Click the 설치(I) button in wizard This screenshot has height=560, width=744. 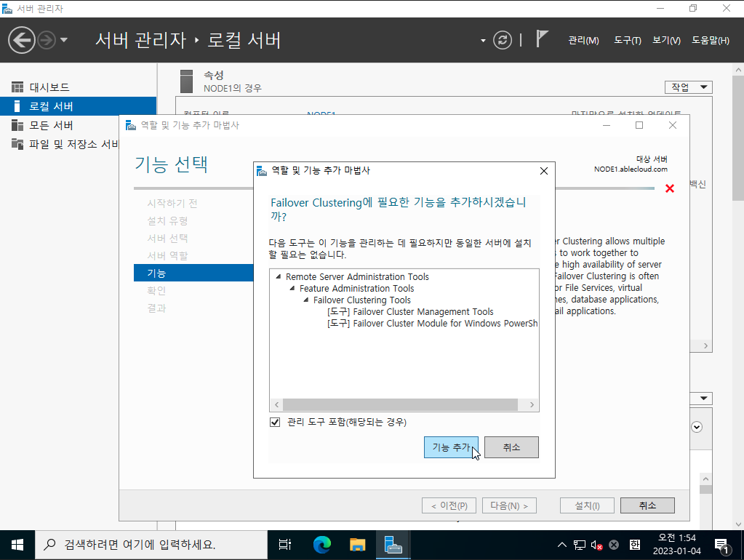[x=587, y=505]
